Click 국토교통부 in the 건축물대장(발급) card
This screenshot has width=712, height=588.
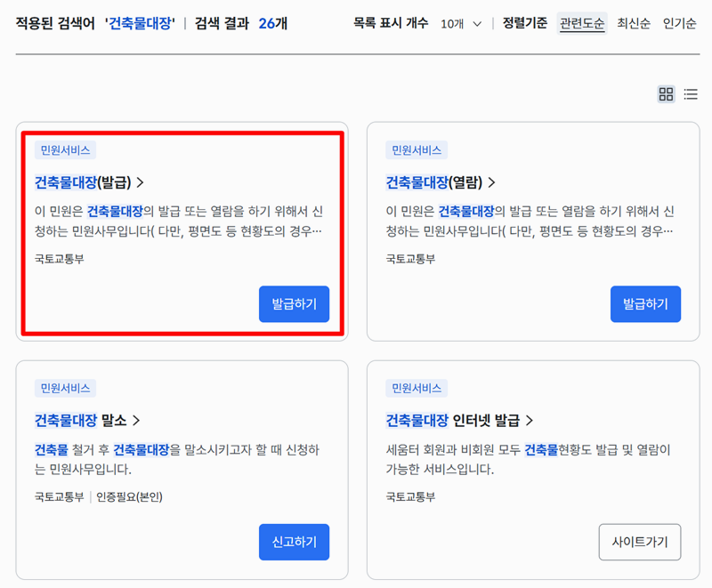[x=60, y=259]
